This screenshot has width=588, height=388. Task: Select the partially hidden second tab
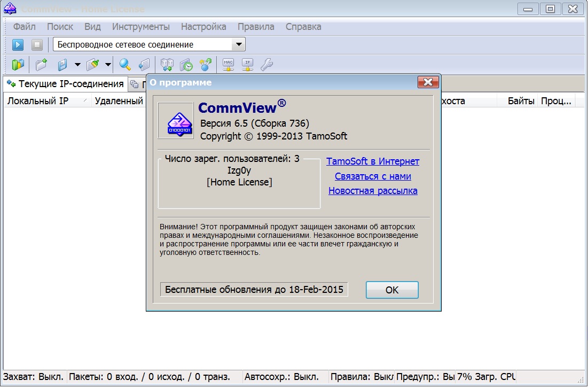137,84
